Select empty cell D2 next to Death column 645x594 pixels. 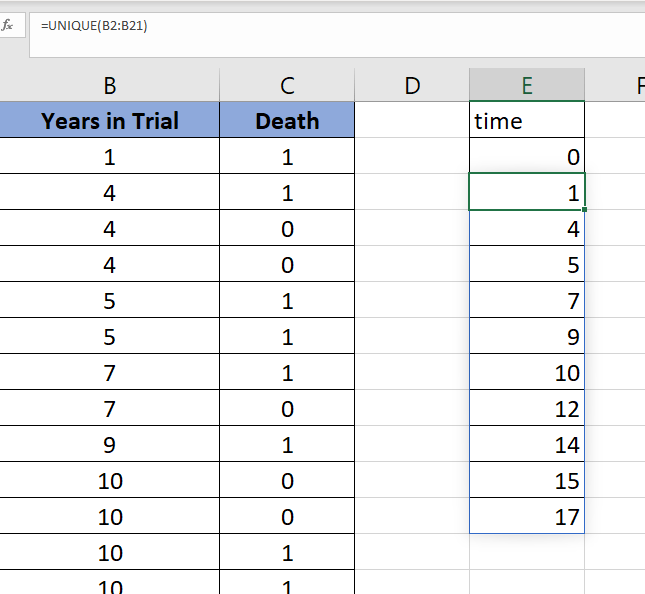(412, 155)
